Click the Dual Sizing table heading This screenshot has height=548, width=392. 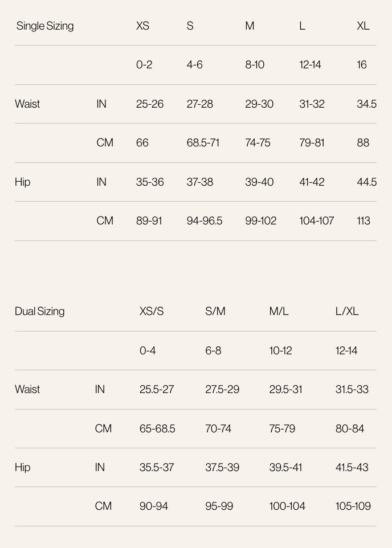[40, 311]
